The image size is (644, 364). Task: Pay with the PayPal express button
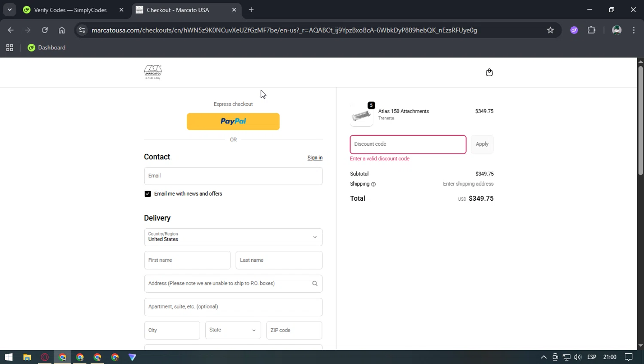[233, 122]
